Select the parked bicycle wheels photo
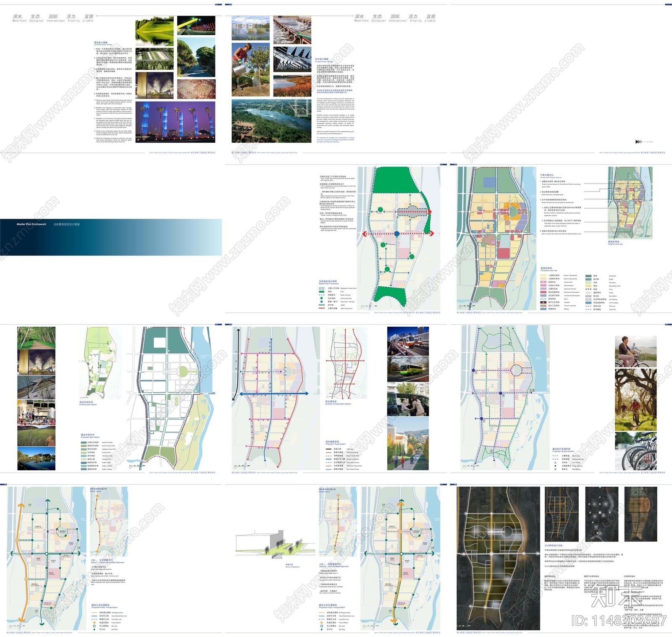The image size is (672, 637). coord(636,451)
